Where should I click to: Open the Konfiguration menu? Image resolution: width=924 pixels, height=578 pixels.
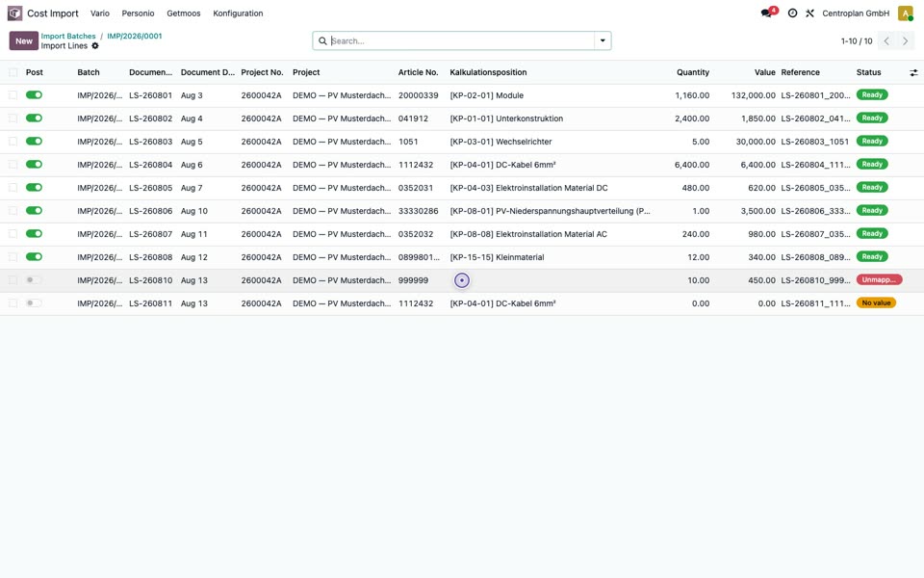tap(238, 13)
